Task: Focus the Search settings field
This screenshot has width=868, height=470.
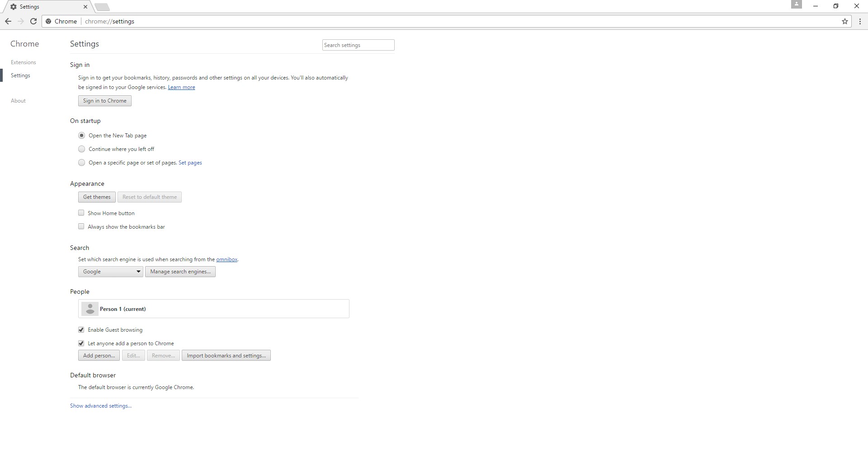Action: (359, 45)
